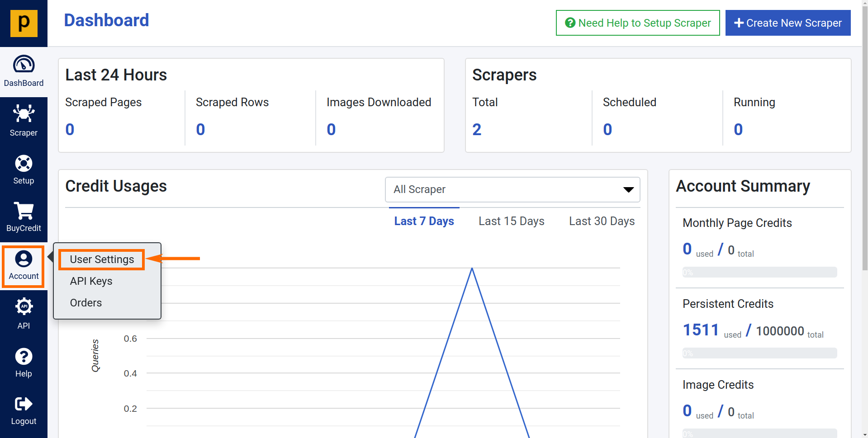Choose API Keys in Account menu
The width and height of the screenshot is (868, 438).
pos(91,281)
